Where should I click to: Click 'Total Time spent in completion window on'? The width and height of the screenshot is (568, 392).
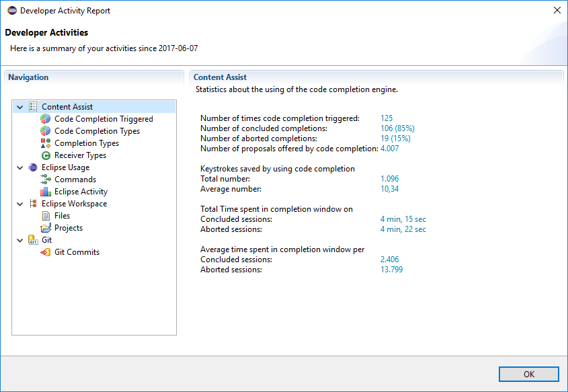pos(276,209)
